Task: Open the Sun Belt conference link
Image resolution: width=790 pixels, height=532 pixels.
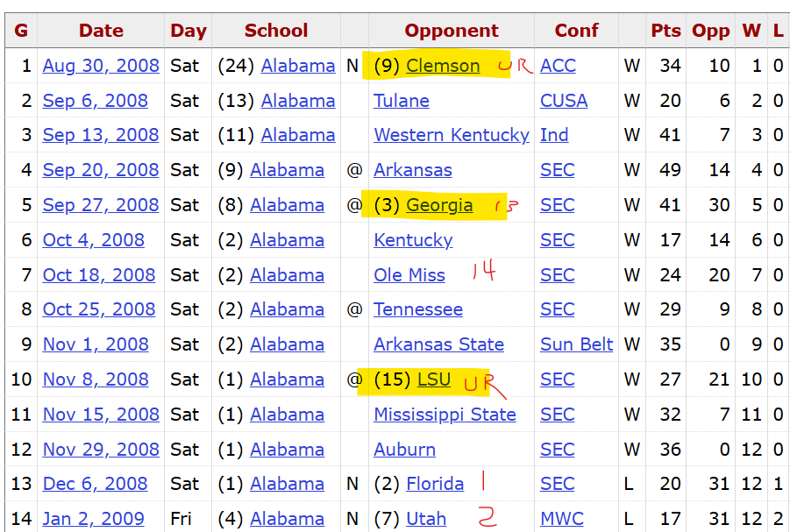Action: (x=576, y=344)
